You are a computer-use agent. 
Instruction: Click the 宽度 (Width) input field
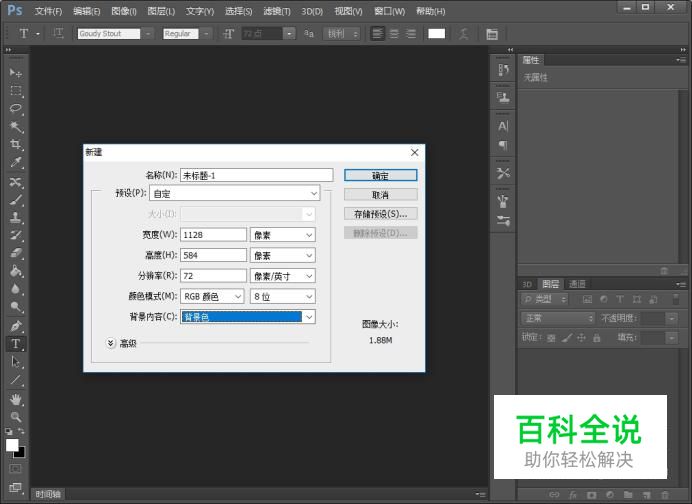coord(213,235)
